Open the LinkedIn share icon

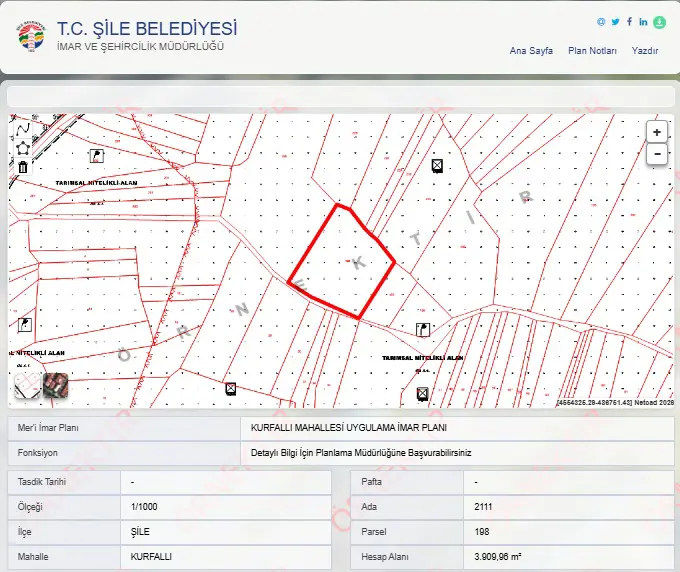643,22
